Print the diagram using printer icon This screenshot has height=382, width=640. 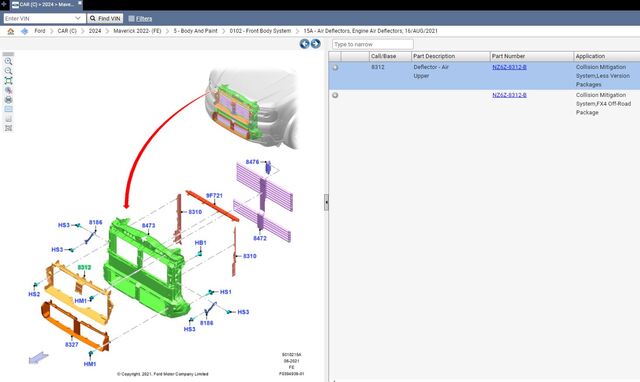pyautogui.click(x=8, y=100)
